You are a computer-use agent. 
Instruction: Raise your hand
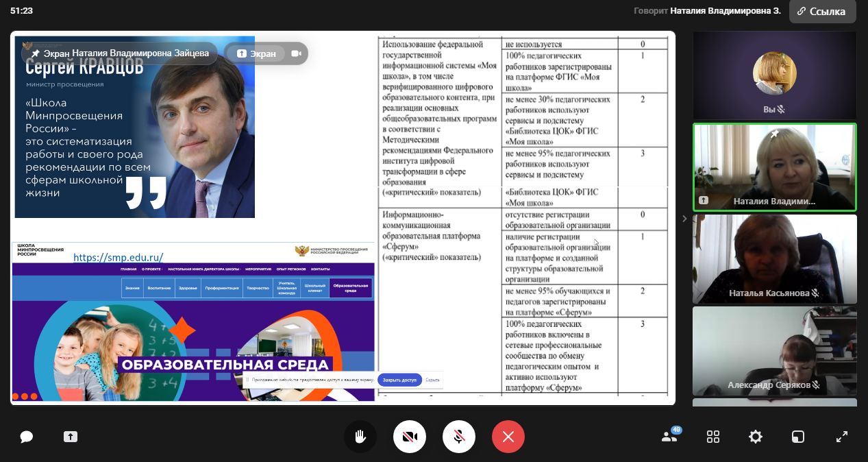click(360, 437)
